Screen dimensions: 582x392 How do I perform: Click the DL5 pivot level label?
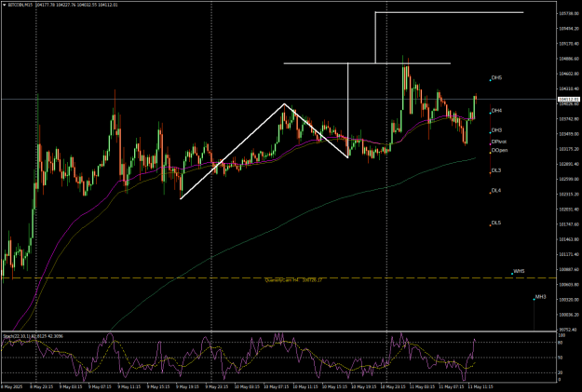[x=496, y=223]
